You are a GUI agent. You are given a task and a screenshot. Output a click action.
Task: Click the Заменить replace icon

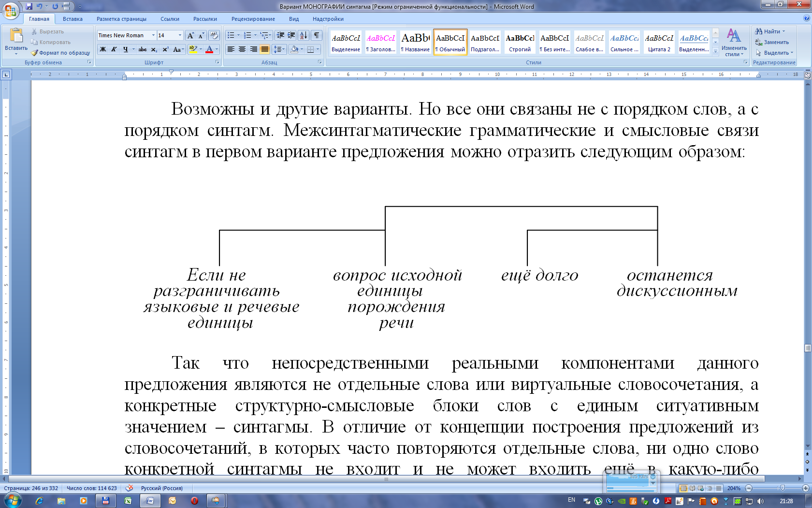pos(759,42)
